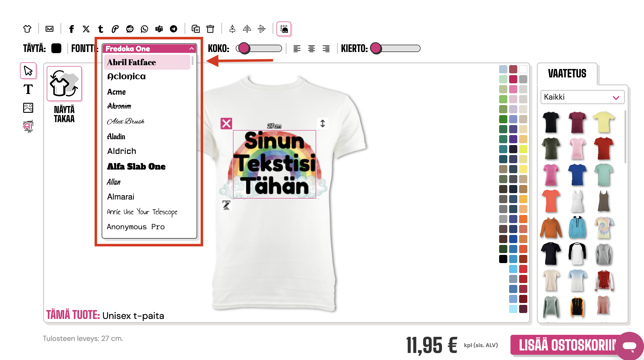Open the VAATETUS tab
This screenshot has height=360, width=644.
click(567, 74)
